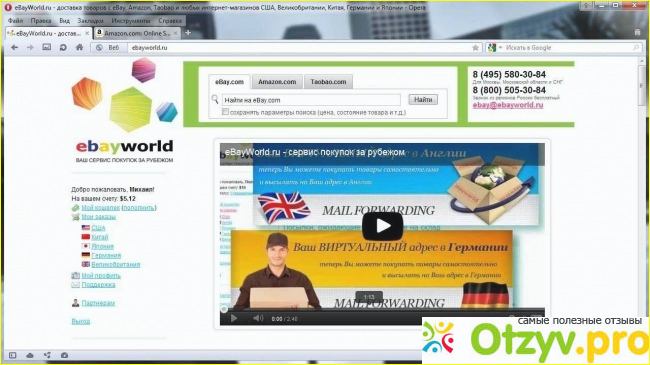Open the Инструменты menu
Viewport: 650px width, 365px height.
point(131,20)
